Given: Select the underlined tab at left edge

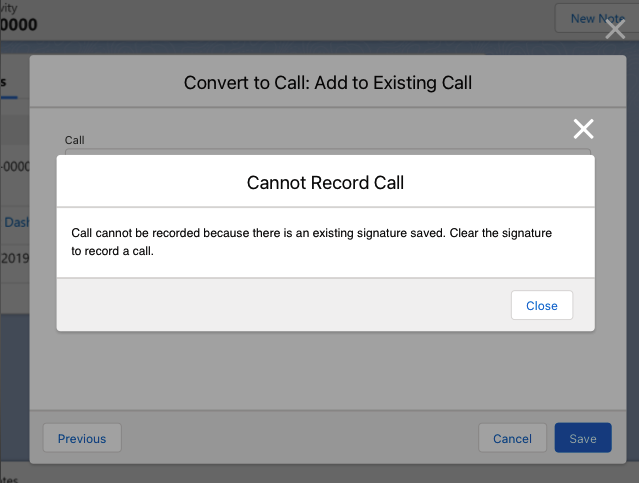Looking at the screenshot, I should click(8, 83).
